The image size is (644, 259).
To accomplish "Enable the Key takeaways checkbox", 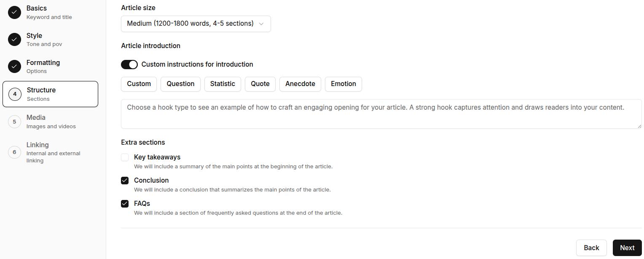I will tap(125, 157).
